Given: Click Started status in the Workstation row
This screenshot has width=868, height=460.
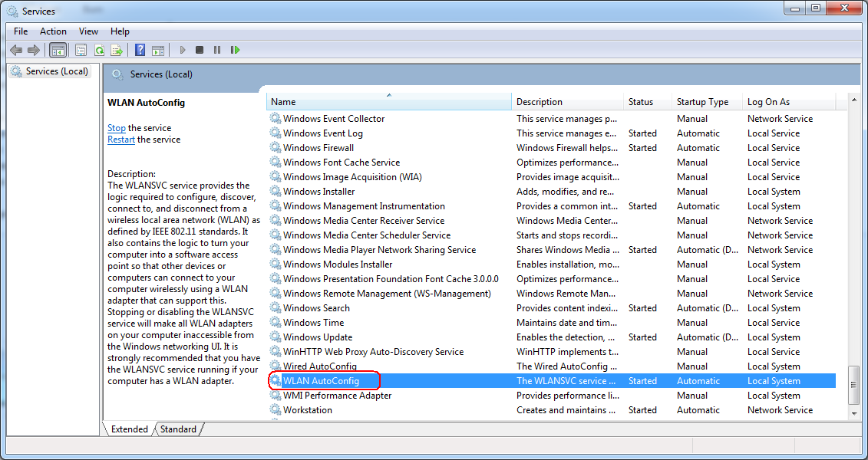Looking at the screenshot, I should (642, 410).
